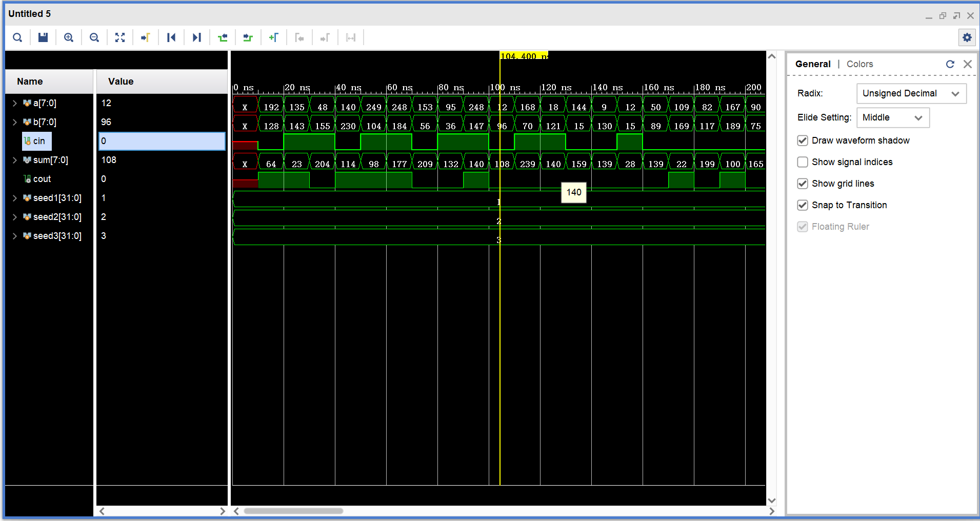Select the General settings tab
The width and height of the screenshot is (980, 521).
812,64
